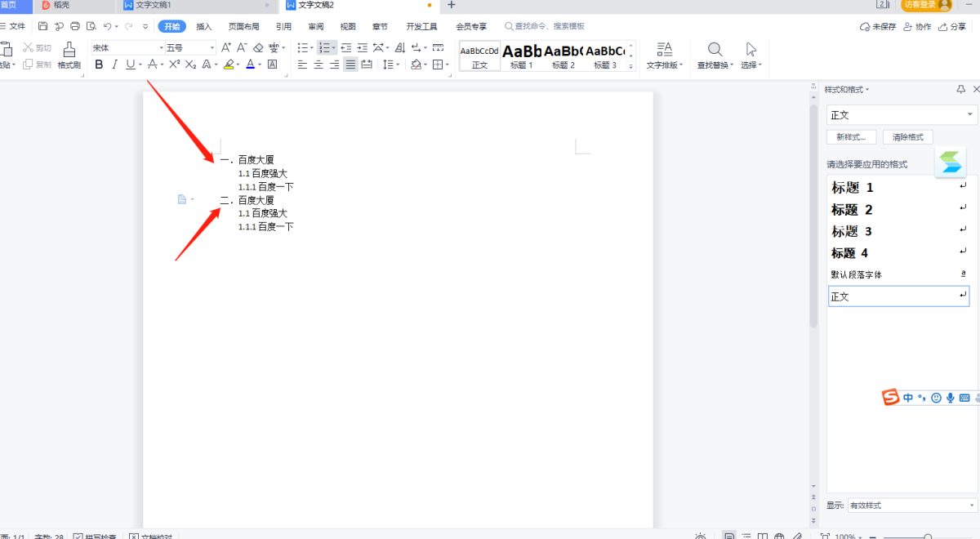Screen dimensions: 980x539
Task: Click the 分享 (Share) button
Action: pos(952,26)
